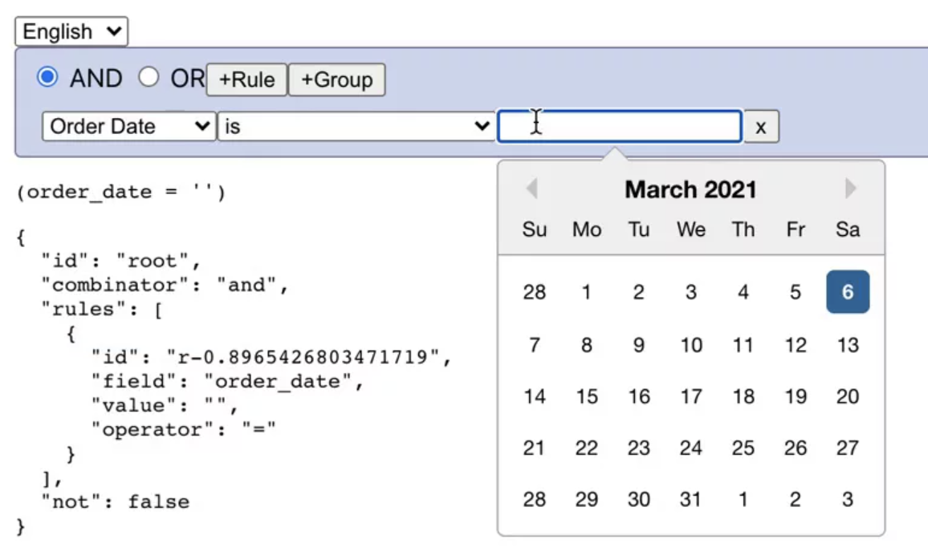Click the +Rule button

click(246, 79)
